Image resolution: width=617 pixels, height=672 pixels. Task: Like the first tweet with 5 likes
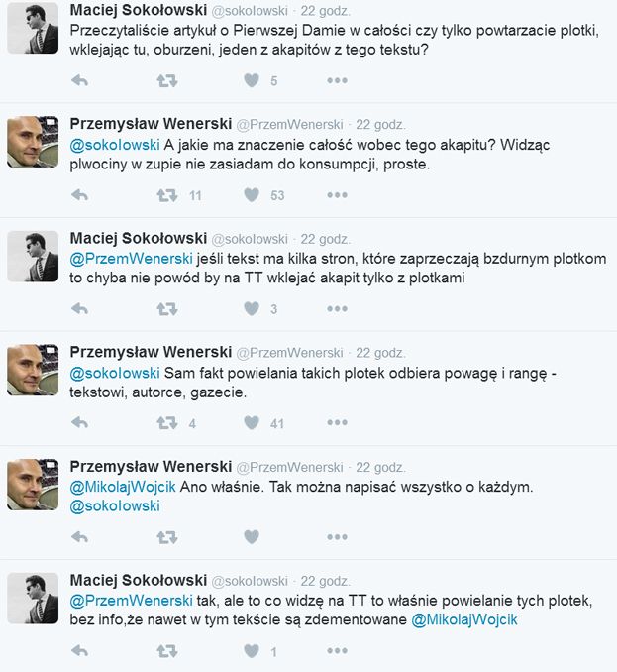252,80
